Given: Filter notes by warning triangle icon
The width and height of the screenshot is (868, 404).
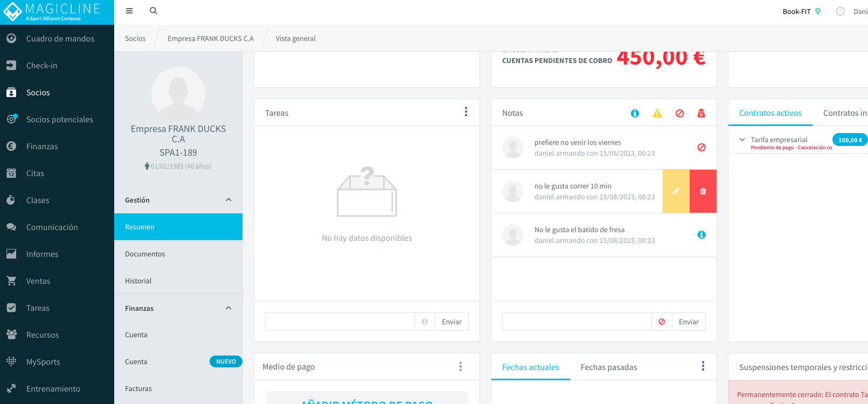Looking at the screenshot, I should (657, 113).
